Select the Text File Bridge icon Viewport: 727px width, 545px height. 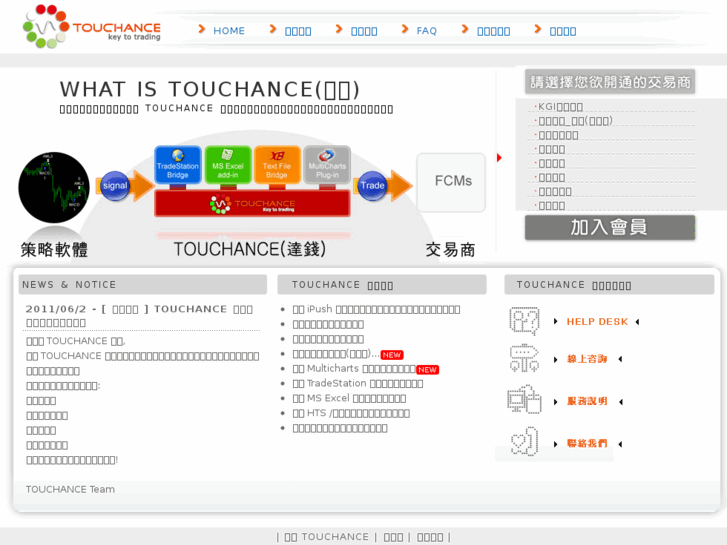pyautogui.click(x=277, y=166)
